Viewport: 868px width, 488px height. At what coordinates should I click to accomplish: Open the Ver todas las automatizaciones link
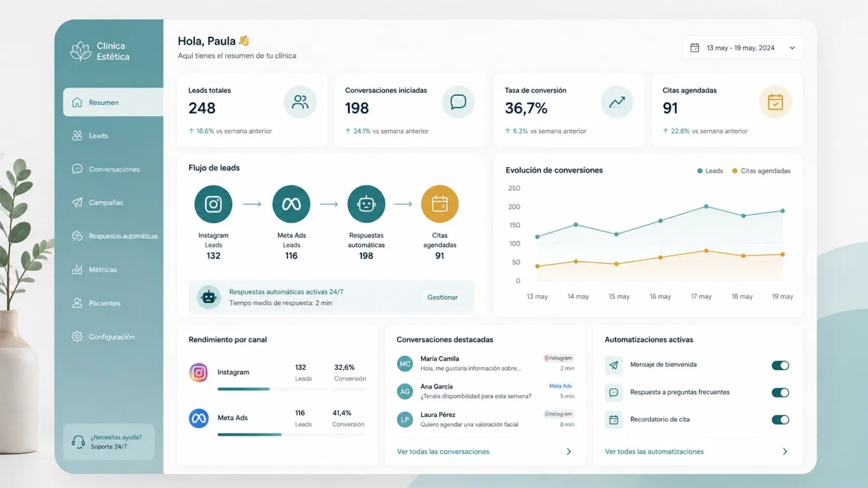click(x=654, y=452)
